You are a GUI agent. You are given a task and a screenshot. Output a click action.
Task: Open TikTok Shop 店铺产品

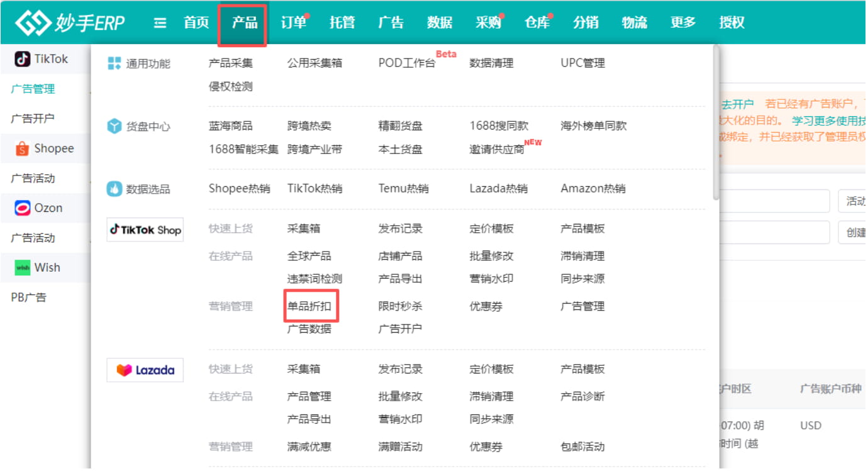(x=401, y=257)
